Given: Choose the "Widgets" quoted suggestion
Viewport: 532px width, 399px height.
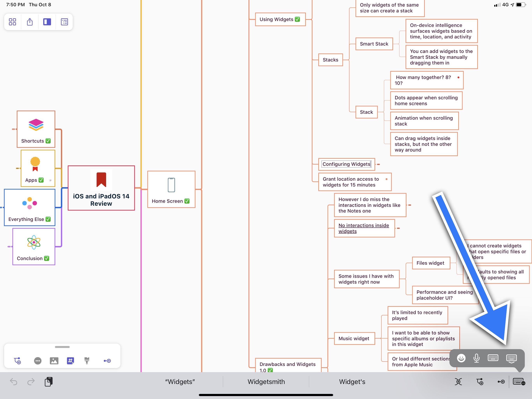Looking at the screenshot, I should pyautogui.click(x=180, y=382).
